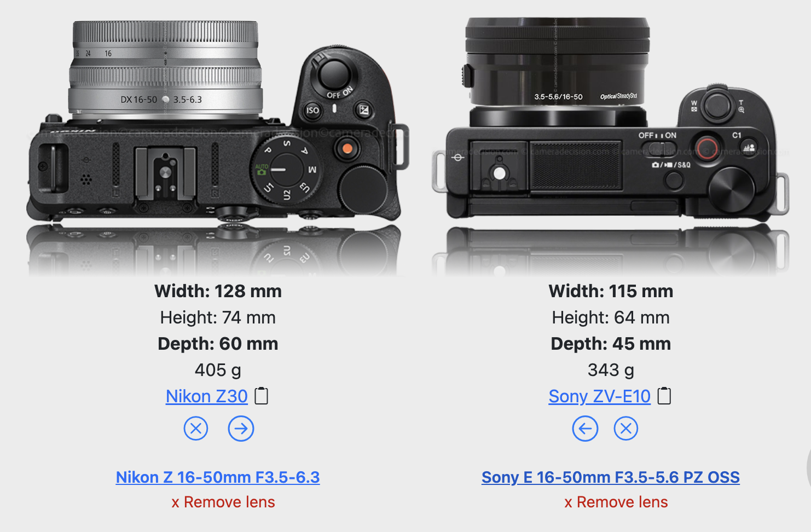This screenshot has height=532, width=811.
Task: Click the clipboard icon beside Sony ZV-E10
Action: click(x=664, y=396)
